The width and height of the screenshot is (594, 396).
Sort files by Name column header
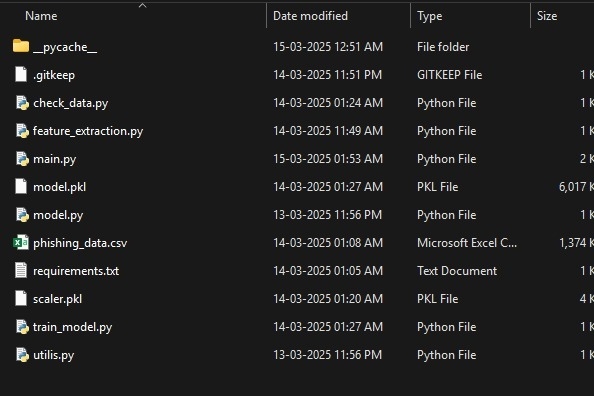[41, 16]
